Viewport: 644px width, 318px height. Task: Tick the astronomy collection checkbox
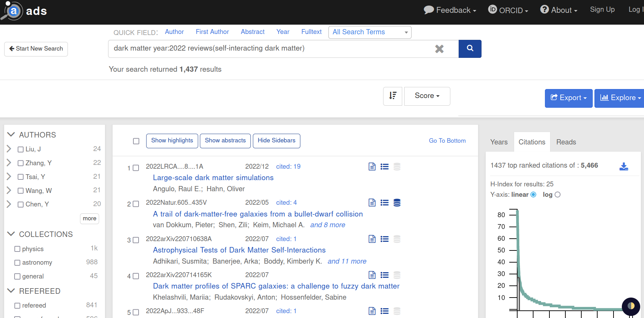click(x=17, y=263)
